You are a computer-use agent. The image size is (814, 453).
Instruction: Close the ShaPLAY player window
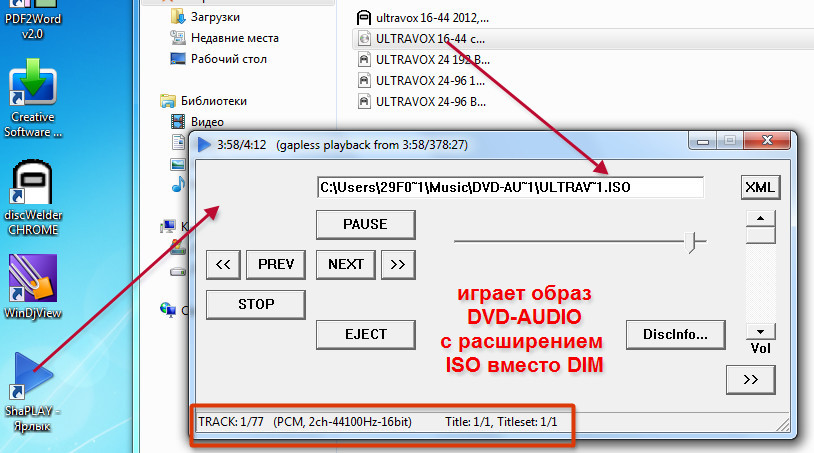tap(767, 140)
